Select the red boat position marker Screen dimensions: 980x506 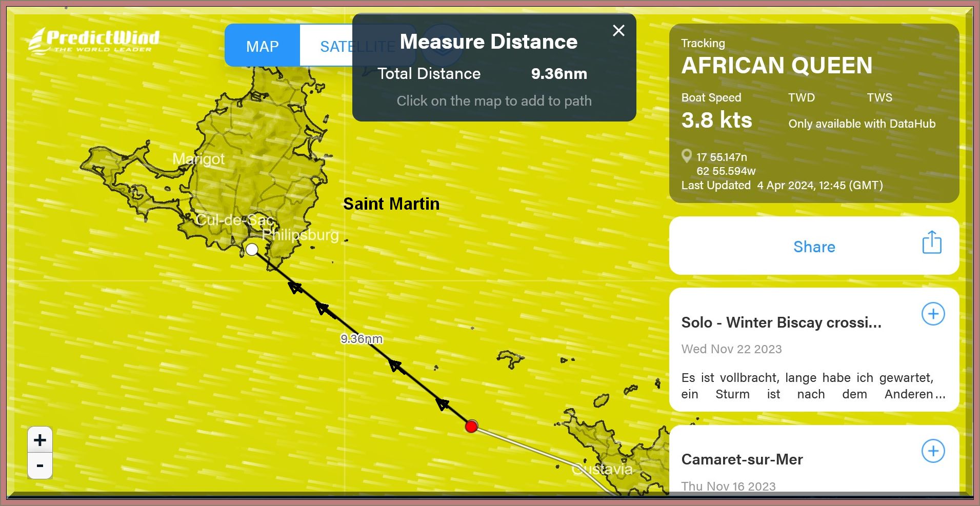pos(471,426)
